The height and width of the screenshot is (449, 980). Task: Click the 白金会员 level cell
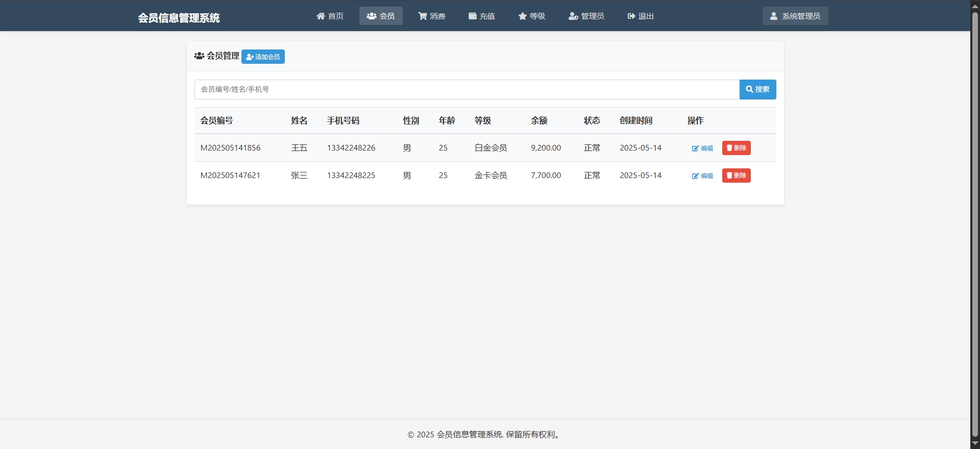pos(491,148)
